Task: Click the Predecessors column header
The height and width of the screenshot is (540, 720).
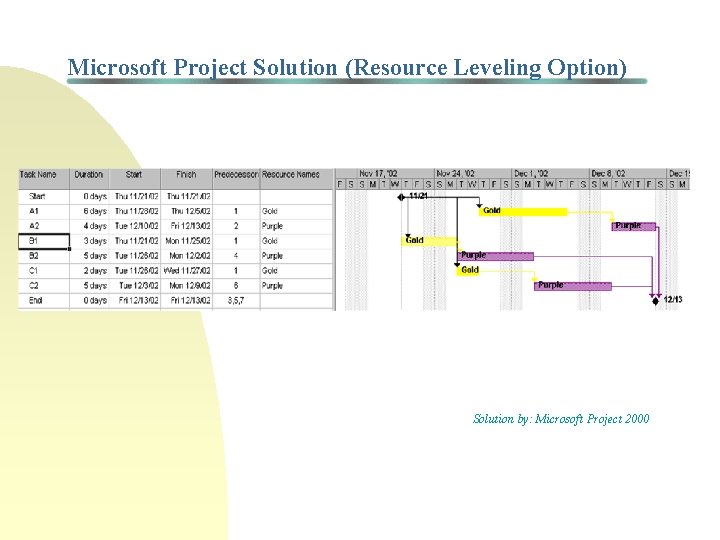Action: pos(236,179)
